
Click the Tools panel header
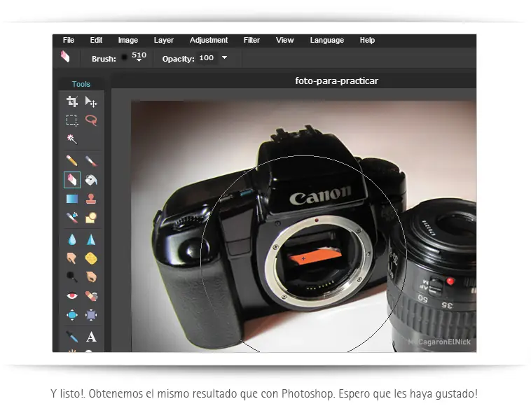pos(81,84)
